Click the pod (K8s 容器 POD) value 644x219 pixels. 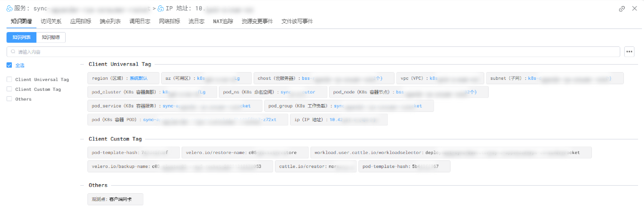209,120
